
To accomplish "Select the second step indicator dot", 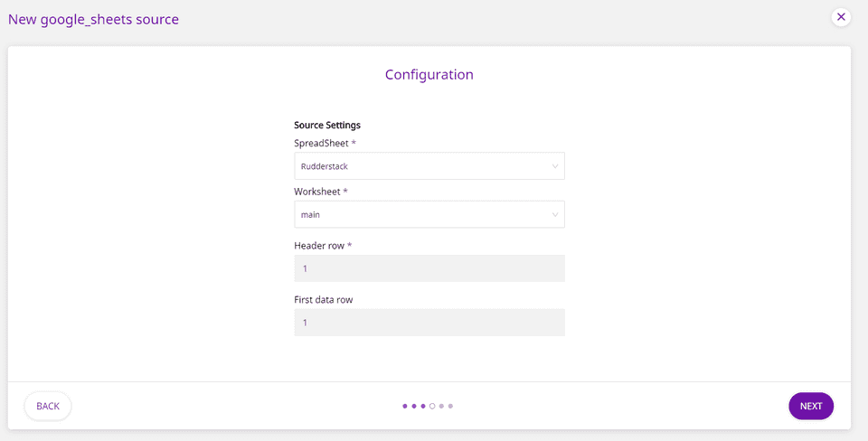I will [414, 406].
